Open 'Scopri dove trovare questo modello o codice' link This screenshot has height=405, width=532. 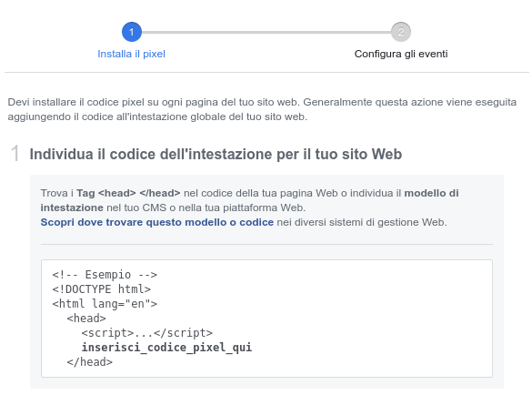click(x=157, y=222)
